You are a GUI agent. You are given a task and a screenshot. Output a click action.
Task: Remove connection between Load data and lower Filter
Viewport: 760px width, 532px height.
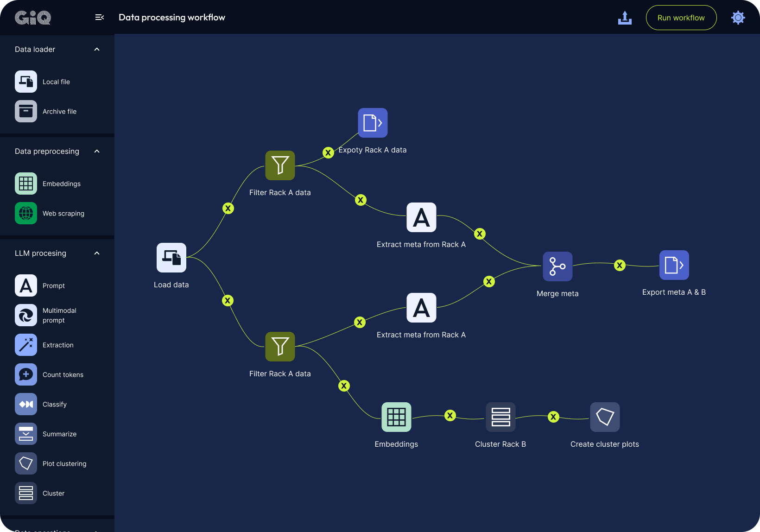point(228,300)
